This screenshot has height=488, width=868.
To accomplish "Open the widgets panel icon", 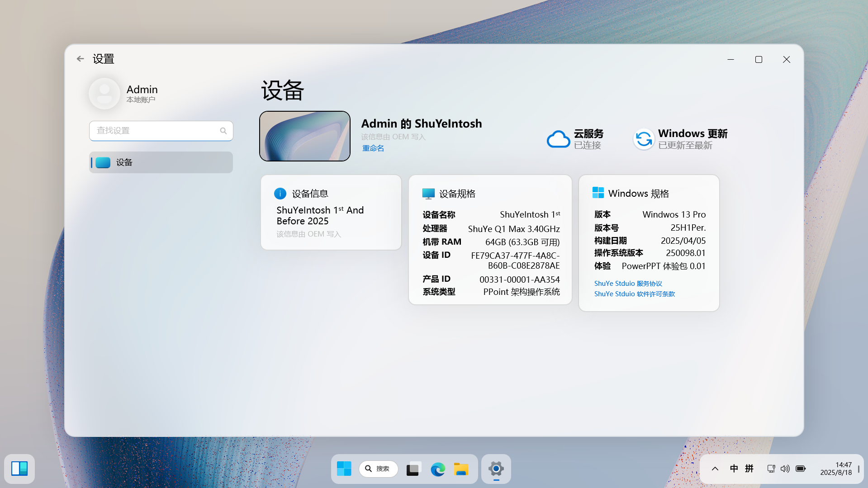I will (x=19, y=469).
